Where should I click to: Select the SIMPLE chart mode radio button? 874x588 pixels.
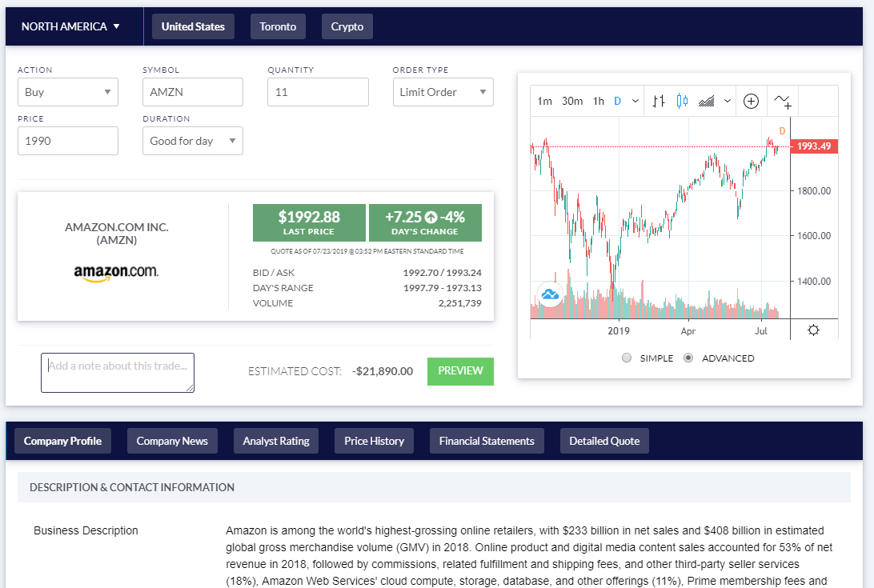pyautogui.click(x=627, y=358)
